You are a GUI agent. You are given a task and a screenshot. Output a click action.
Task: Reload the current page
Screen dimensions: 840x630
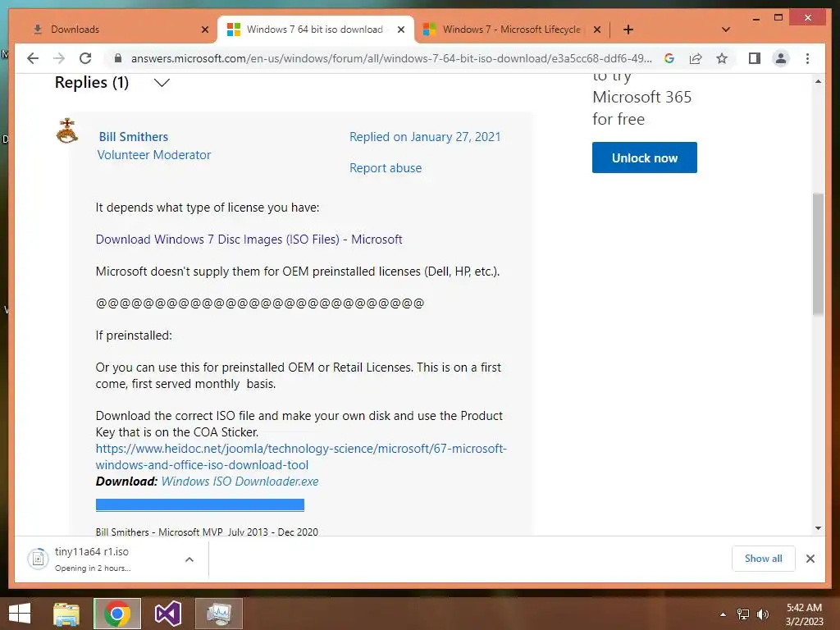85,58
